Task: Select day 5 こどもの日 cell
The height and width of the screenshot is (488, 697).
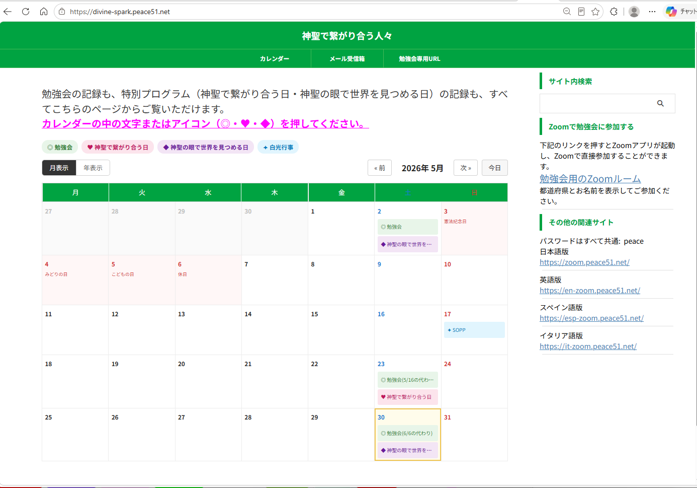Action: pos(142,280)
